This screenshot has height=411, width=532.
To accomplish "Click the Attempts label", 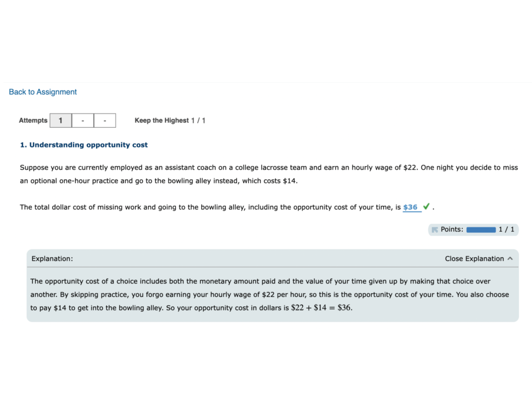I will 33,121.
